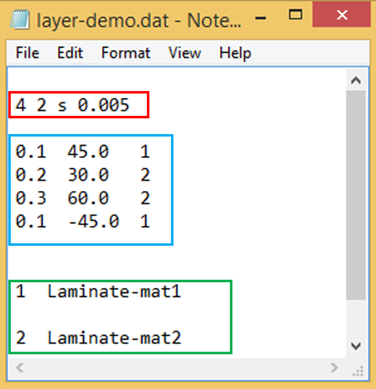Click the vertical scrollbar thumb
The width and height of the screenshot is (376, 389).
[x=356, y=195]
